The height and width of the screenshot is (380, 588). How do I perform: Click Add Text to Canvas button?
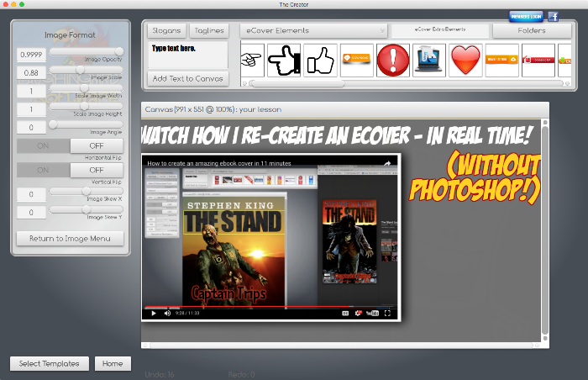point(187,78)
